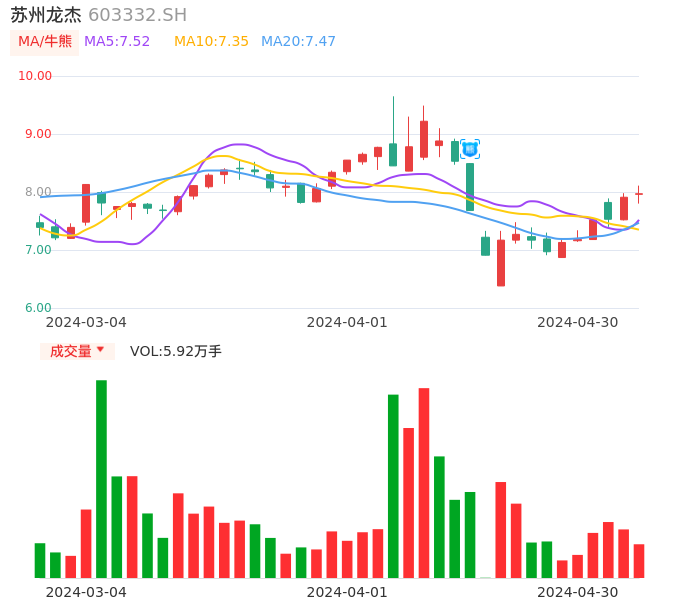Click the last candlestick on the right edge
This screenshot has height=606, width=686.
(638, 194)
